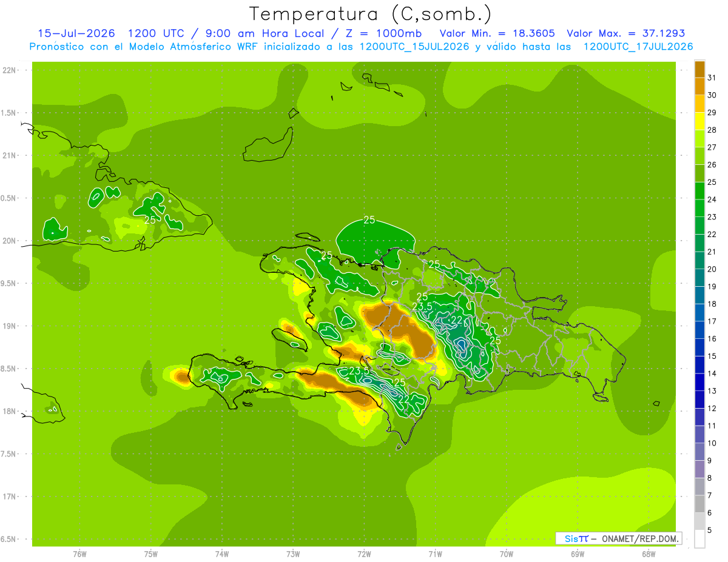This screenshot has height=562, width=728.
Task: Click the 'ONAMET/REP.DOM.' credit label
Action: (640, 538)
